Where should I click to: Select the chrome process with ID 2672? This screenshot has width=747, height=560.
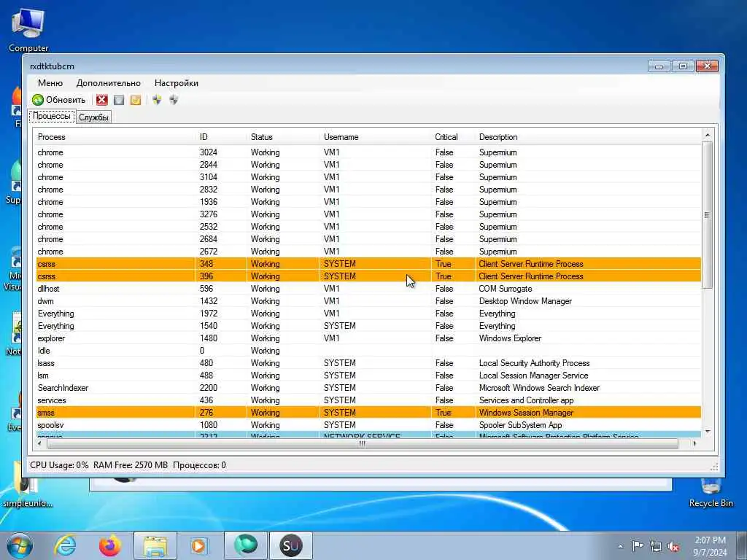coord(368,252)
